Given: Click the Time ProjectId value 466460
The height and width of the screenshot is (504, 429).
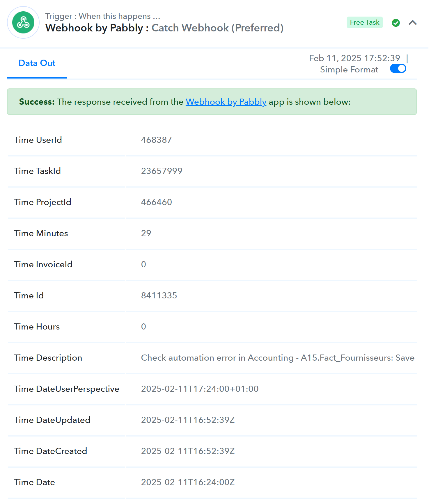Looking at the screenshot, I should coord(156,202).
